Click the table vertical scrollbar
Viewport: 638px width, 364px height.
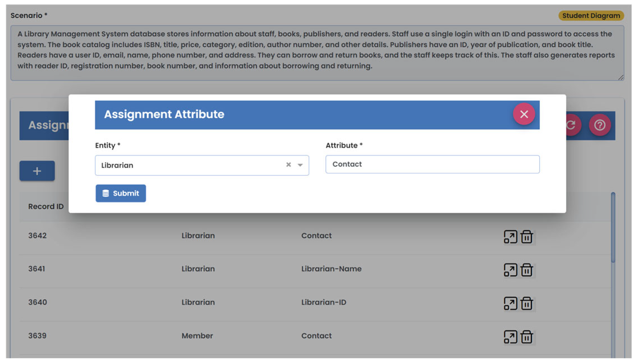tap(613, 227)
